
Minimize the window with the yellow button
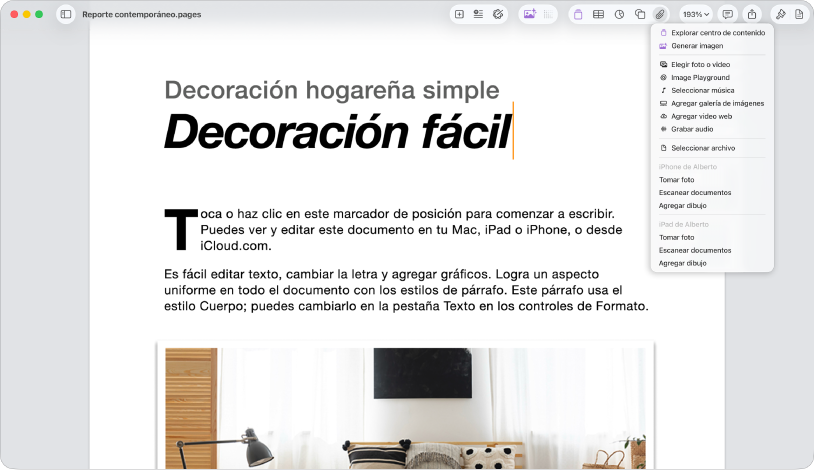26,15
